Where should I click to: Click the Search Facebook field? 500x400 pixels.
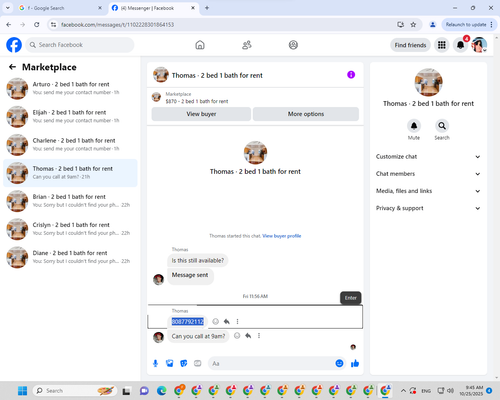coord(80,45)
